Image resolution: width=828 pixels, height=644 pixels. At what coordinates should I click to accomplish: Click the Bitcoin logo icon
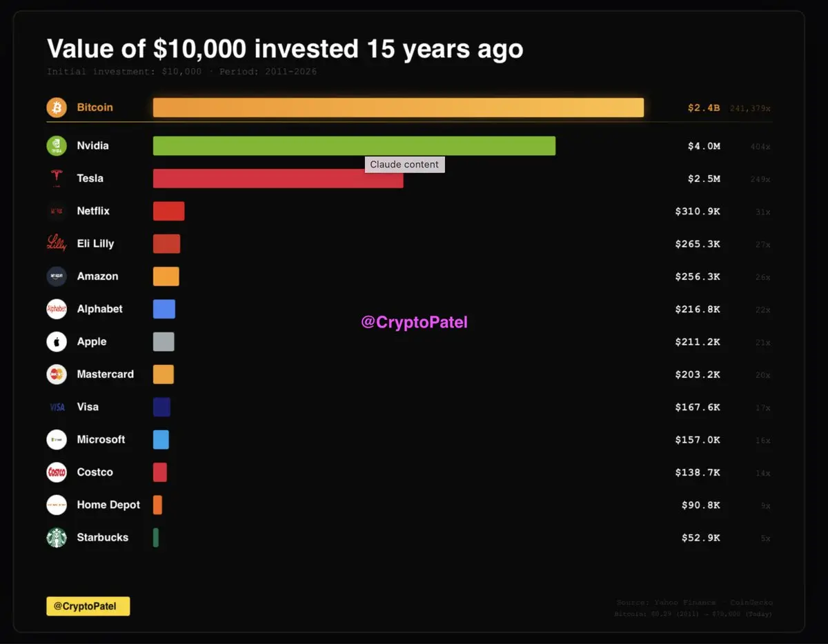point(57,108)
